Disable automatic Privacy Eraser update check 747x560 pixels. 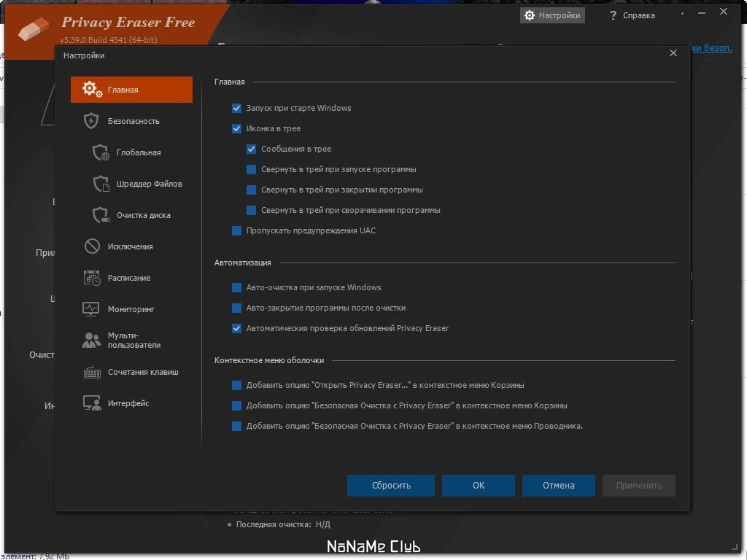click(x=236, y=329)
